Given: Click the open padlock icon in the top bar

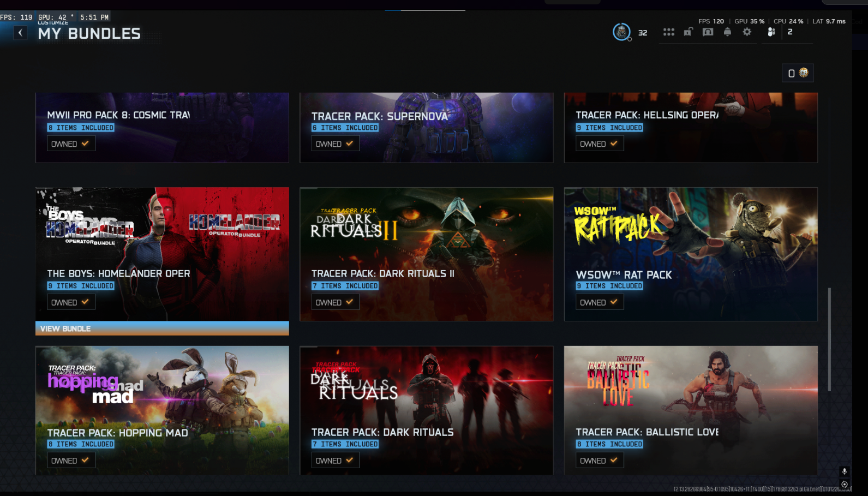Looking at the screenshot, I should pyautogui.click(x=689, y=32).
